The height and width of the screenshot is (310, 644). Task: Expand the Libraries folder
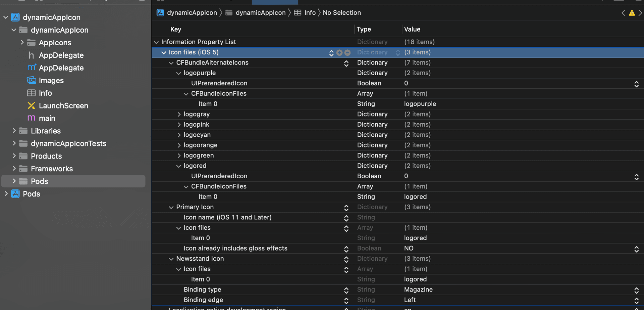[14, 131]
